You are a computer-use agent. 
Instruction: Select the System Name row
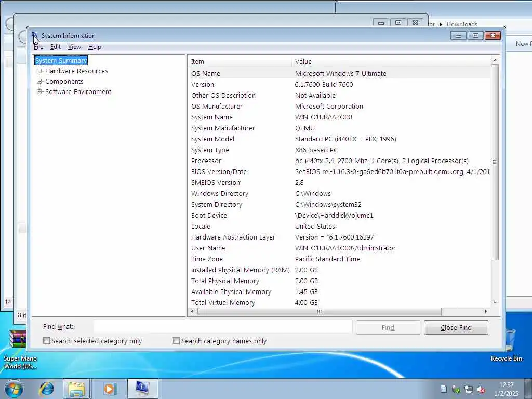point(339,117)
